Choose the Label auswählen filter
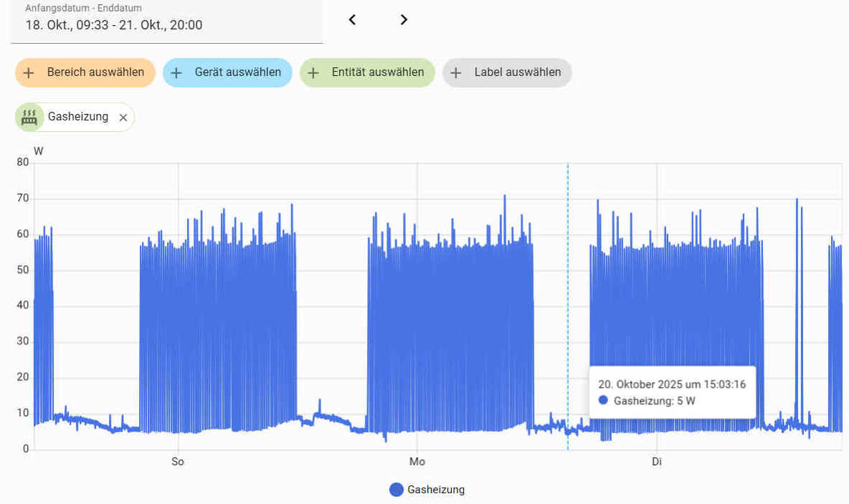Image resolution: width=849 pixels, height=504 pixels. click(x=517, y=72)
